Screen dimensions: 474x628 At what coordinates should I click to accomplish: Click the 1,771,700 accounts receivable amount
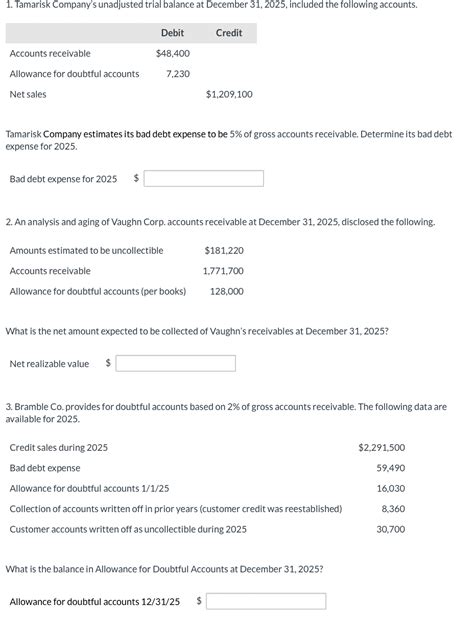(223, 271)
